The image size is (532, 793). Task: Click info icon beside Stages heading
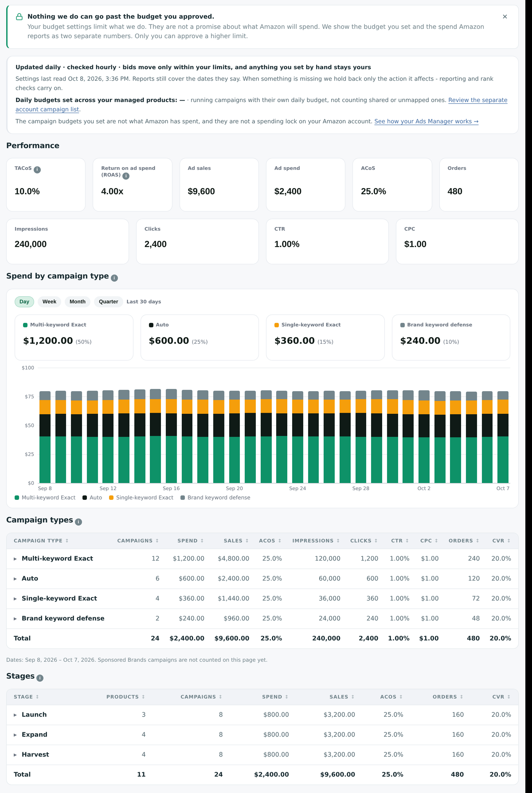click(40, 678)
